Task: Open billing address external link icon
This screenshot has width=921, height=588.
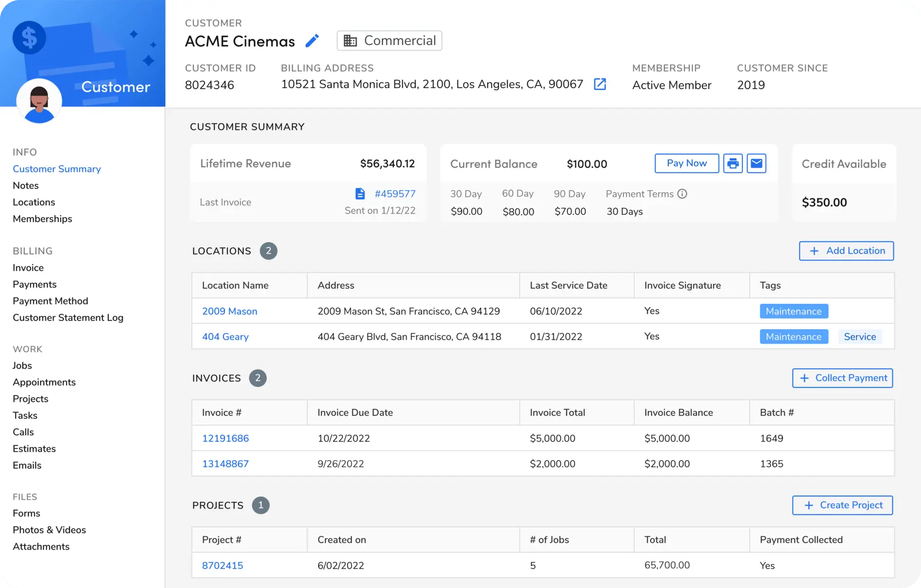Action: (x=600, y=84)
